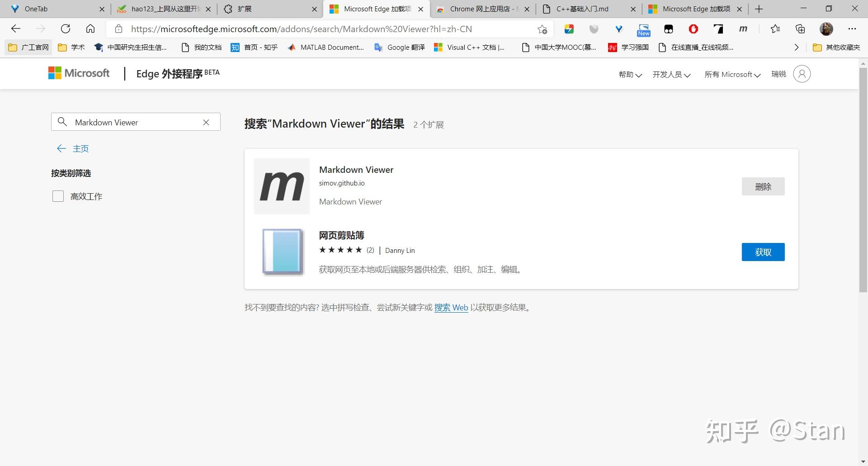Open the 网页剪贴簿 extension title

[342, 235]
